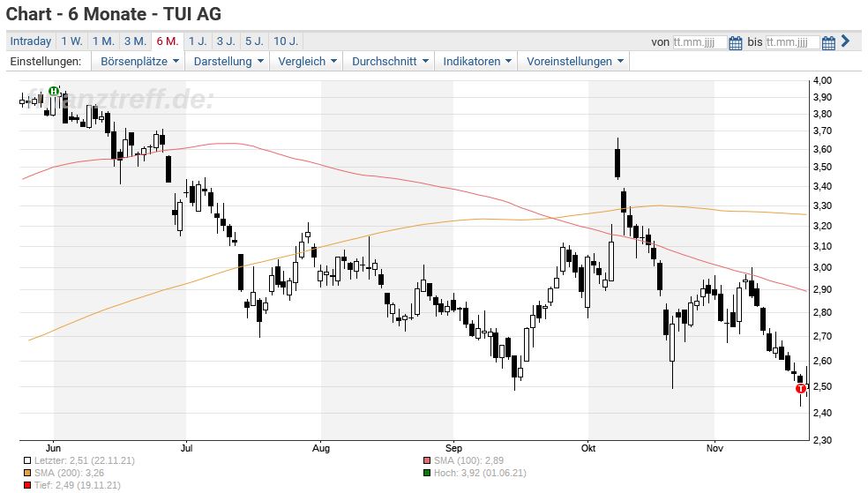Expand the Durchschnitt dropdown
The height and width of the screenshot is (493, 868).
point(390,62)
